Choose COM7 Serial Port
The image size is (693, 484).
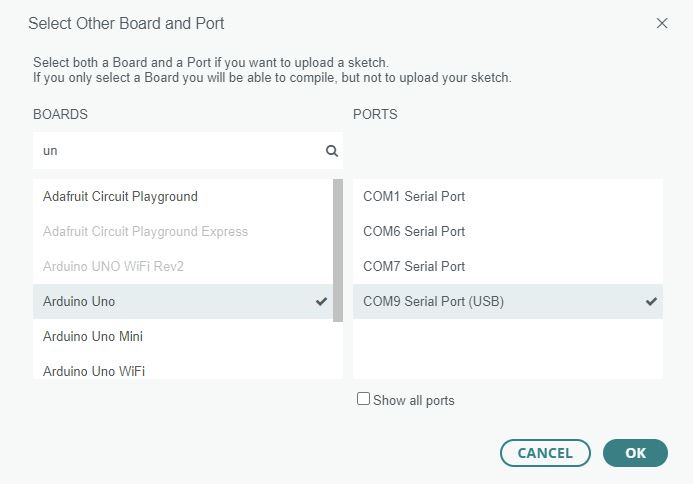point(508,266)
